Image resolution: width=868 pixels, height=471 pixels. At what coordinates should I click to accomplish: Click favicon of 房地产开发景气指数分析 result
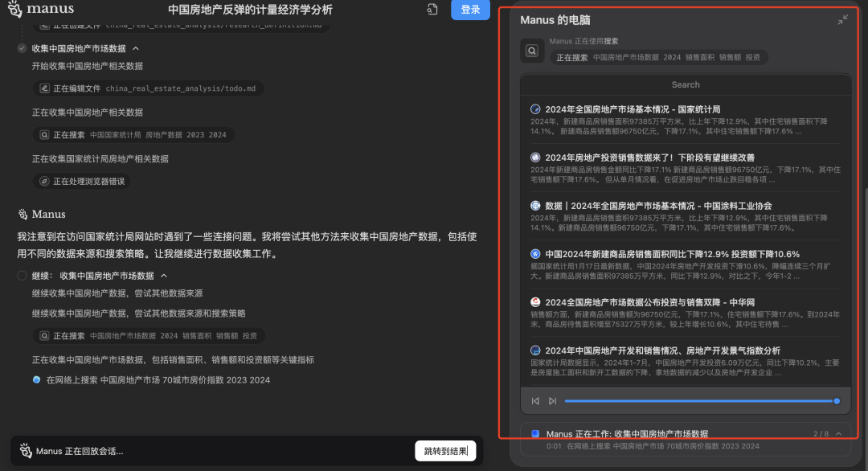[535, 350]
